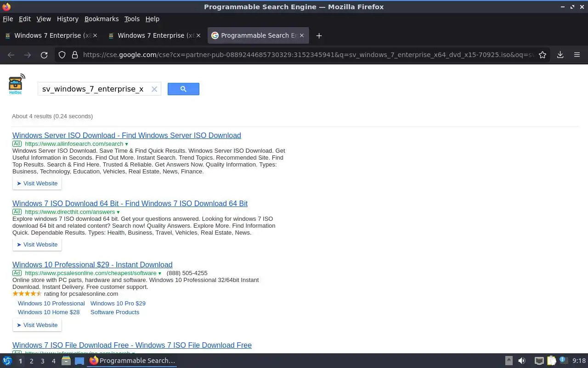Open the clipboard tray icon

[x=551, y=361]
